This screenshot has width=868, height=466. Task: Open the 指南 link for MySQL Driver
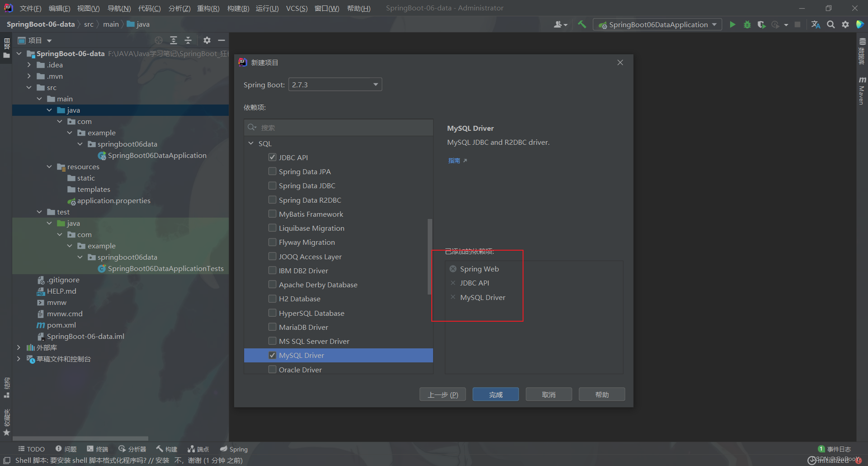point(457,161)
